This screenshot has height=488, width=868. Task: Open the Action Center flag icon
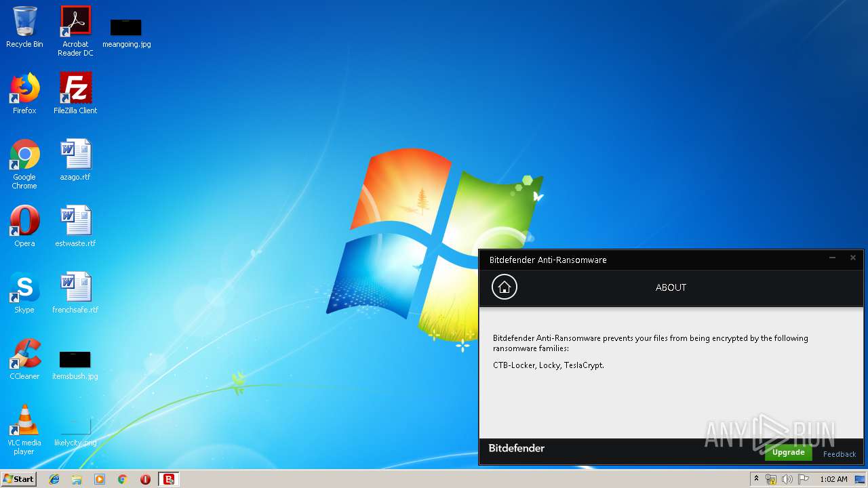[x=804, y=479]
